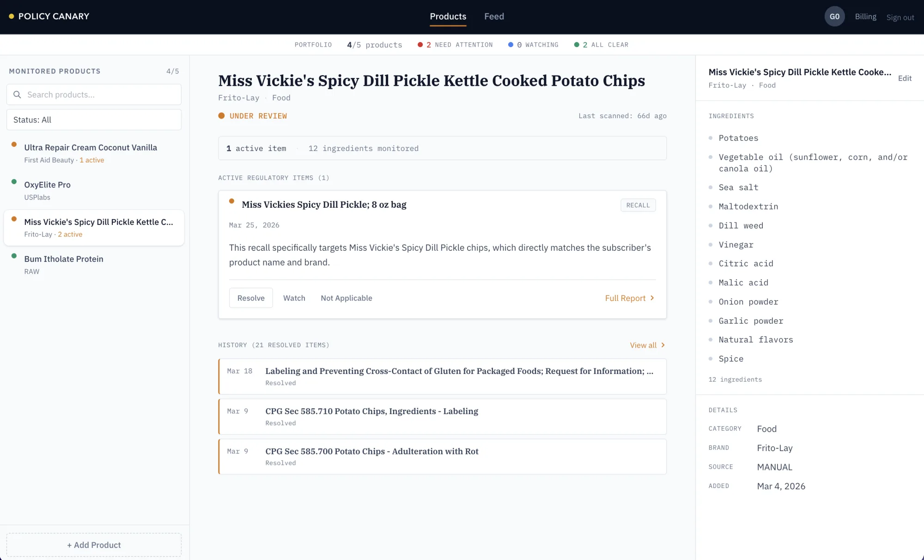Click Sign out
The image size is (924, 560).
pos(900,18)
